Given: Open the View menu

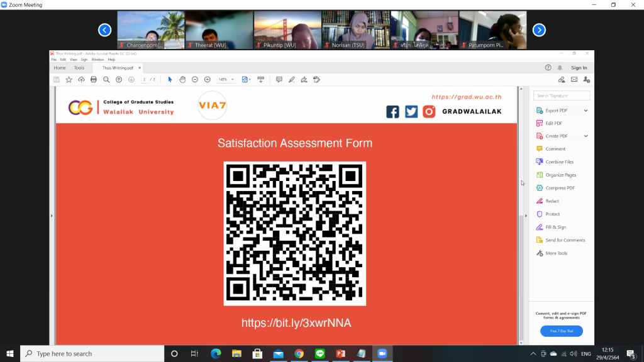Looking at the screenshot, I should coord(72,60).
